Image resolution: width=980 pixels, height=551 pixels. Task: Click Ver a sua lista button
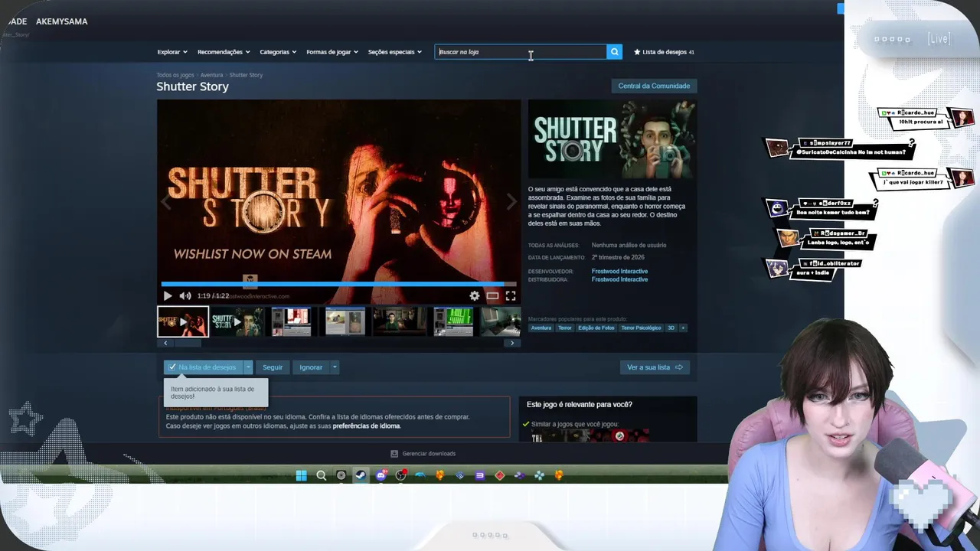click(x=655, y=367)
